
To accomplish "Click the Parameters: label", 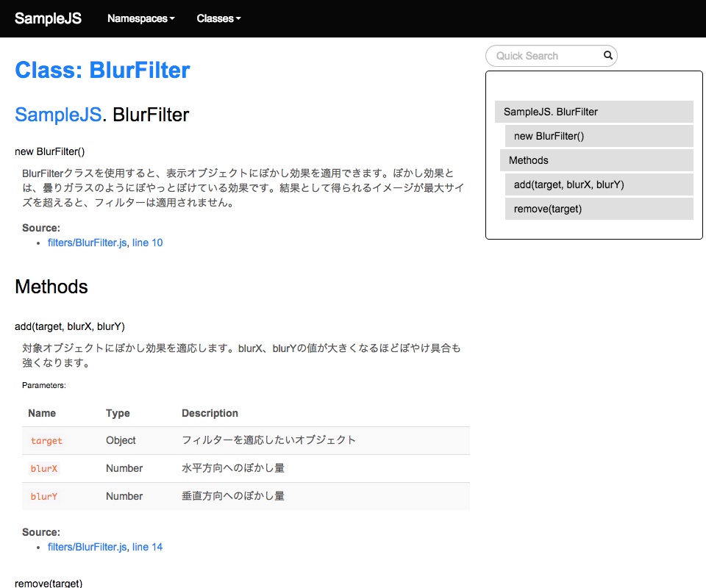I will click(x=43, y=386).
